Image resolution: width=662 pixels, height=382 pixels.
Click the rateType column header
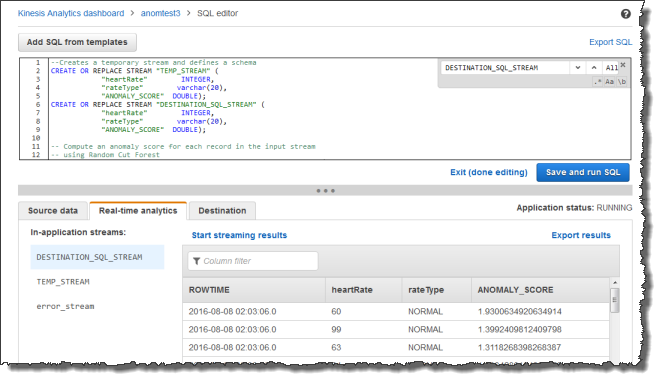437,290
